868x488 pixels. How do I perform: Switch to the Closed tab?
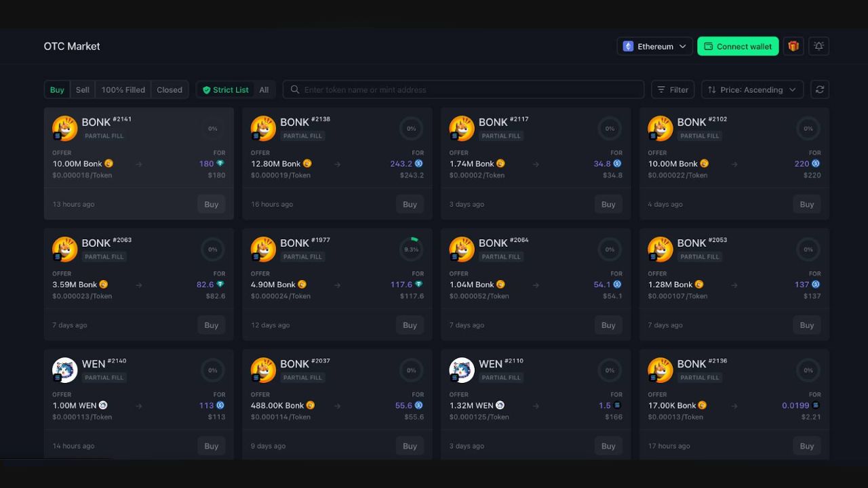tap(170, 89)
